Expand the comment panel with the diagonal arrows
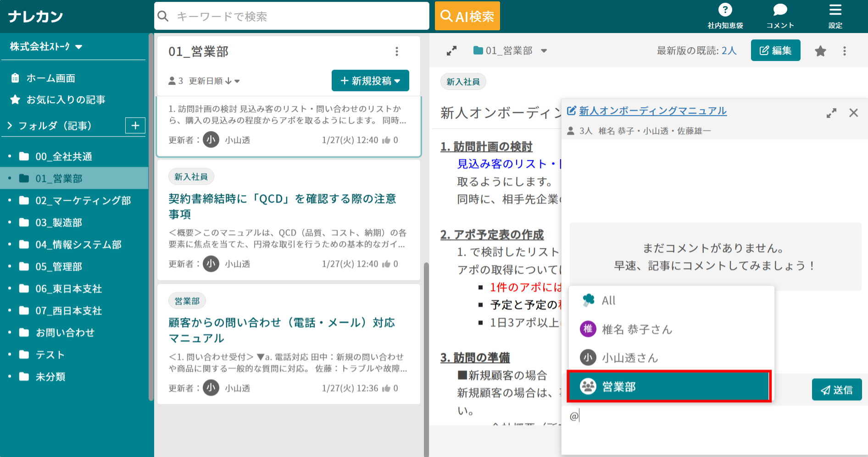The width and height of the screenshot is (868, 457). (831, 113)
